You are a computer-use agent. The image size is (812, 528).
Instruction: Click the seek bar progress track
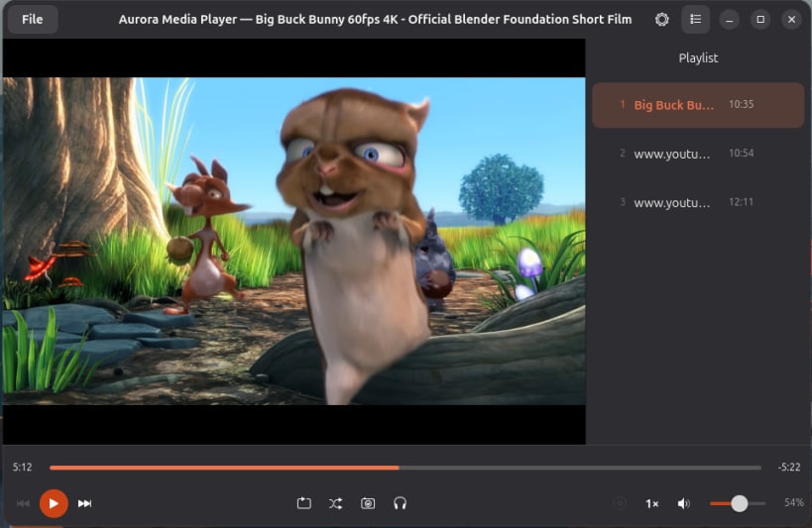click(x=406, y=468)
